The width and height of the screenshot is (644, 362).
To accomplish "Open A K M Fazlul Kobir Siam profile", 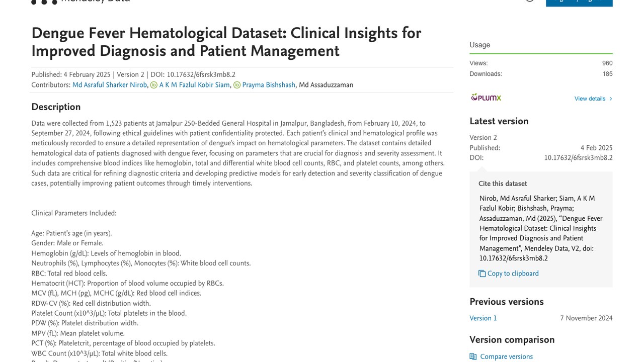I will coord(194,85).
